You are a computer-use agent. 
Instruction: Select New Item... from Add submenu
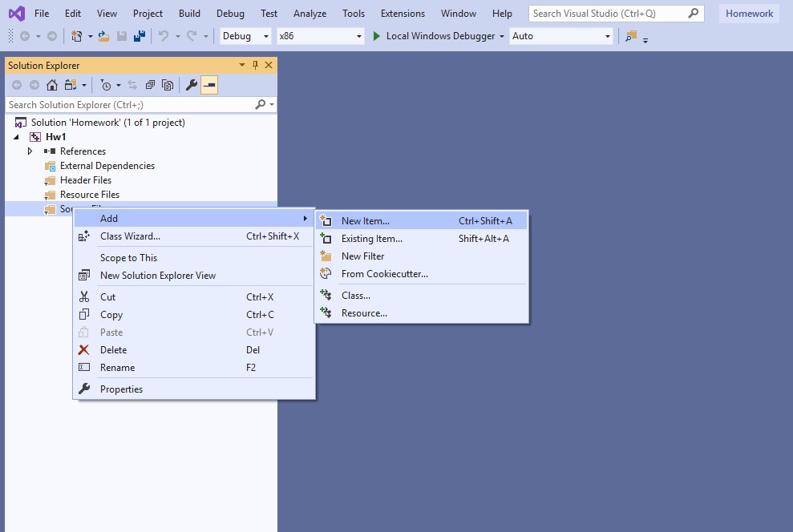click(421, 221)
